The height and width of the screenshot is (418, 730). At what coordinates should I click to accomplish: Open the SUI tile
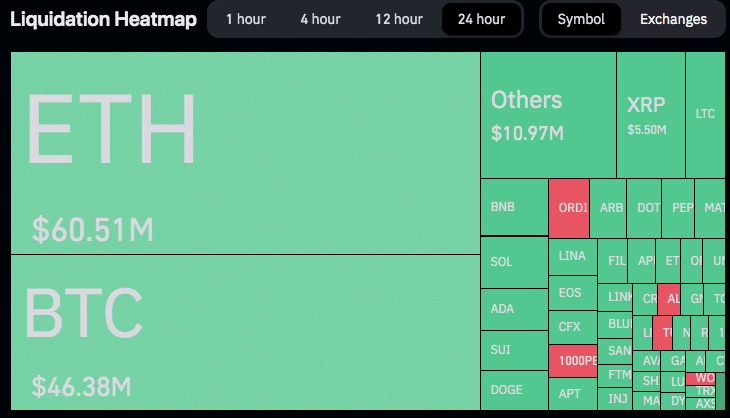[x=514, y=350]
